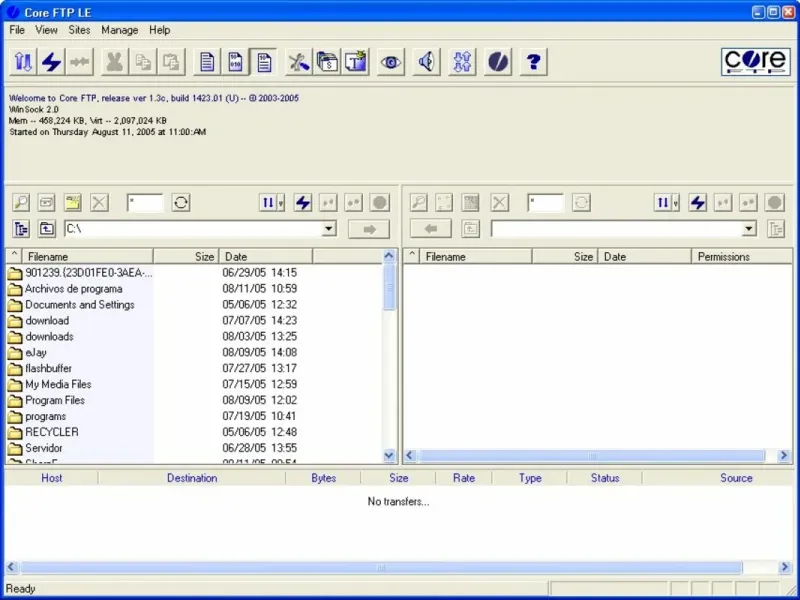800x600 pixels.
Task: Expand the remote pane transfer arrows dropdown
Action: click(676, 203)
